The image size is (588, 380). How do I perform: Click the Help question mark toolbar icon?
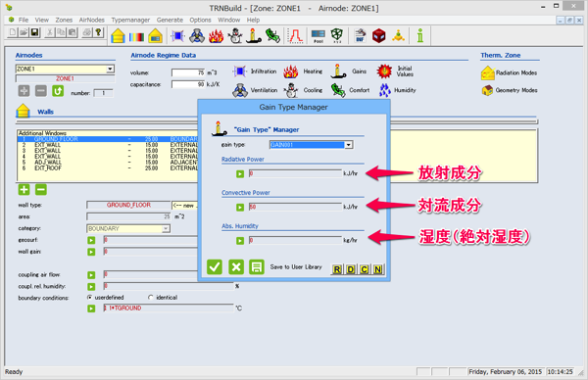[98, 32]
